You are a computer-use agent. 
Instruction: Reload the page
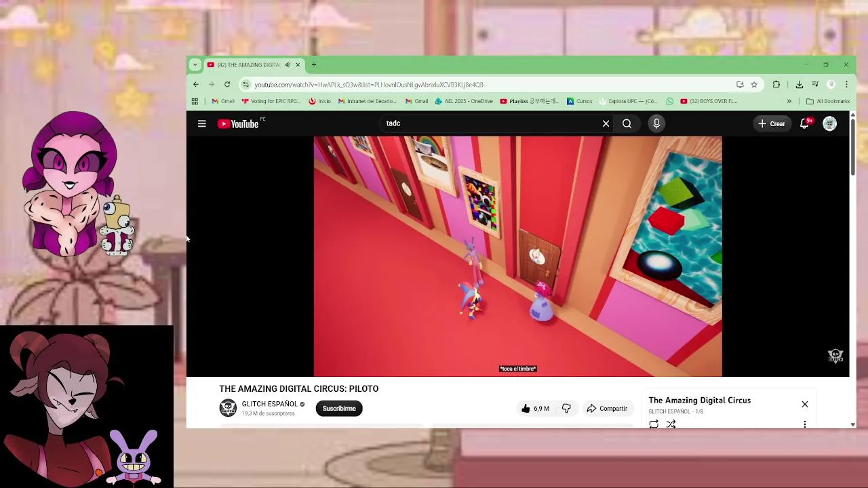pos(227,85)
